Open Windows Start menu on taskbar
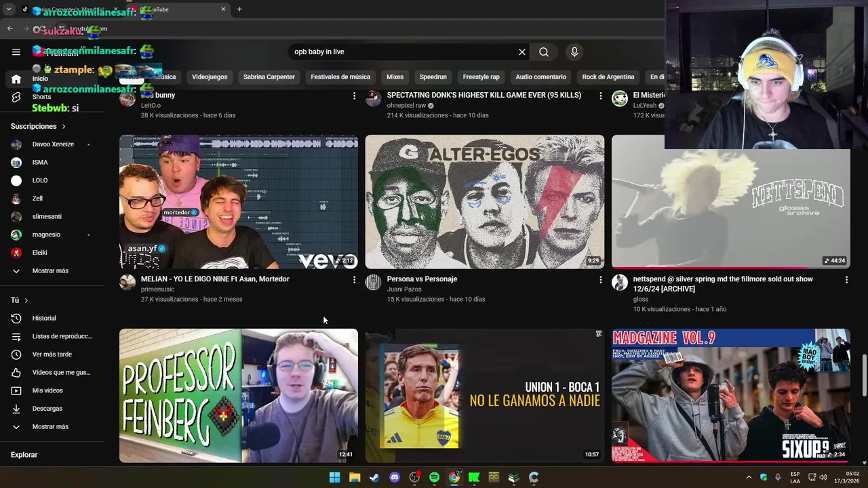The image size is (868, 488). point(335,477)
